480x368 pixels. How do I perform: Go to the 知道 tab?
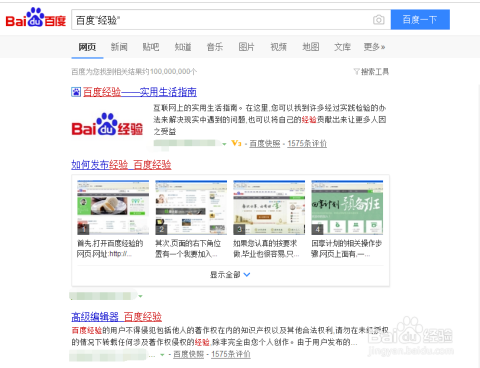tap(183, 47)
